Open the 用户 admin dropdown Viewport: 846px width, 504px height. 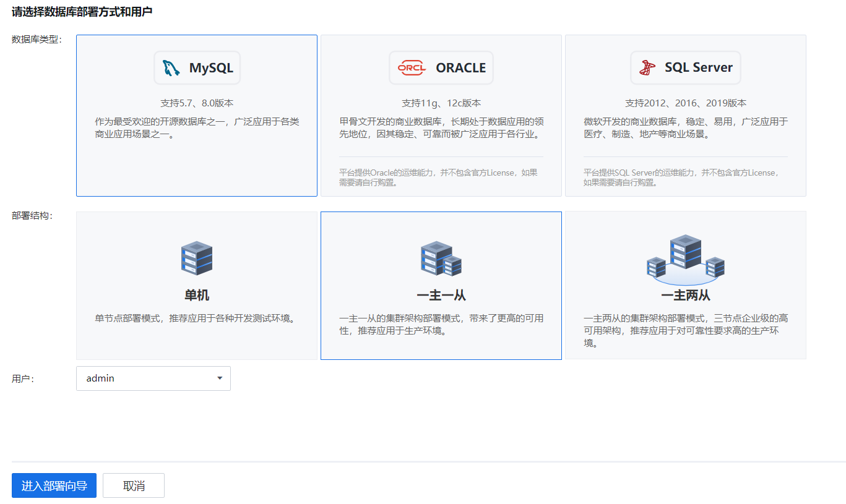point(153,378)
